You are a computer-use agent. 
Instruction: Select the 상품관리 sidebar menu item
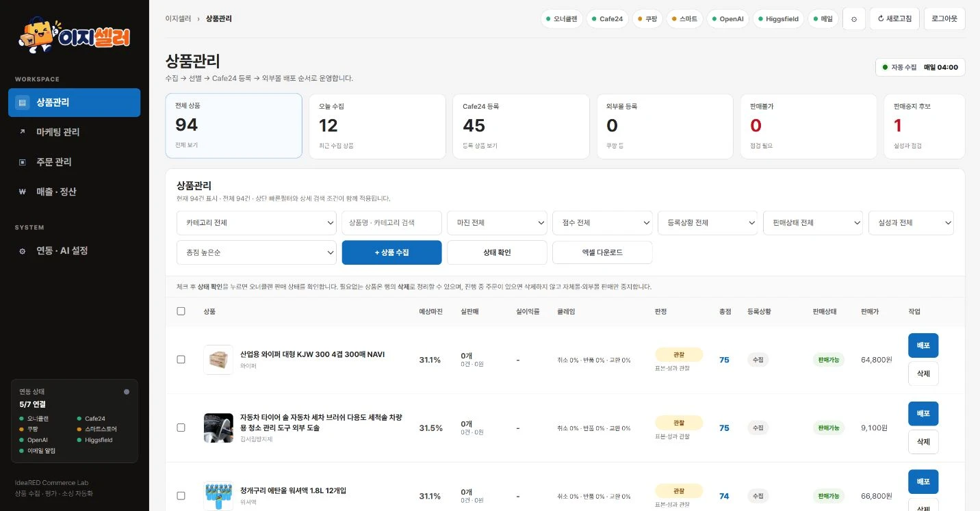click(x=75, y=103)
